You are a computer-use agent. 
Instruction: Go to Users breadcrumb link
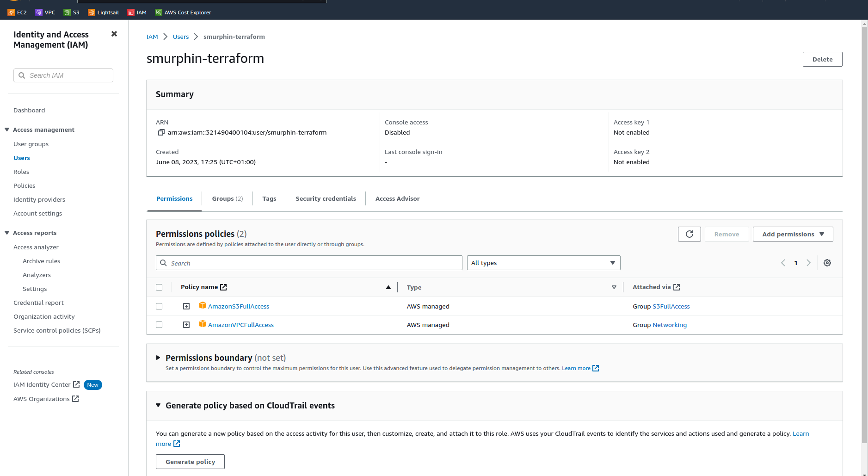coord(181,37)
